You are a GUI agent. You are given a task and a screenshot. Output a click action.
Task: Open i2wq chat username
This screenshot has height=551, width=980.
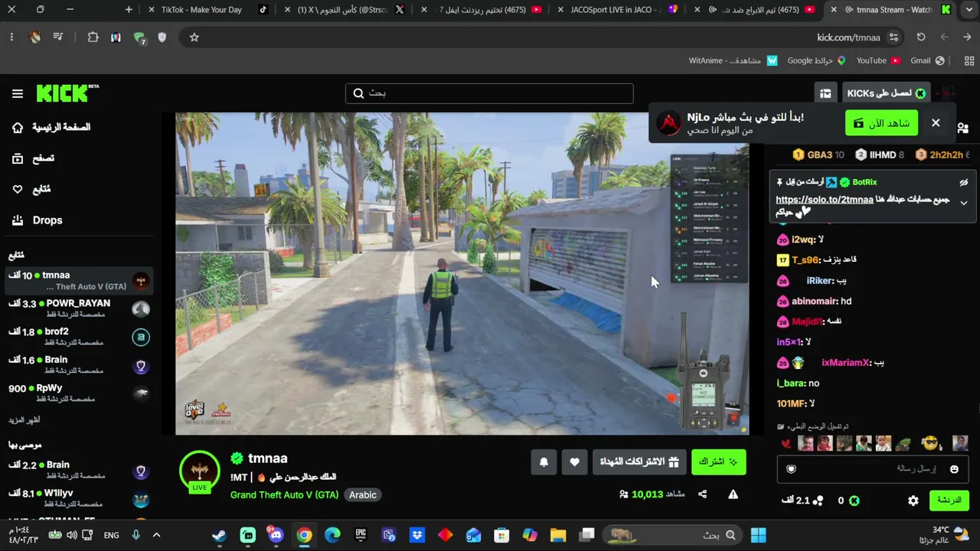click(802, 240)
